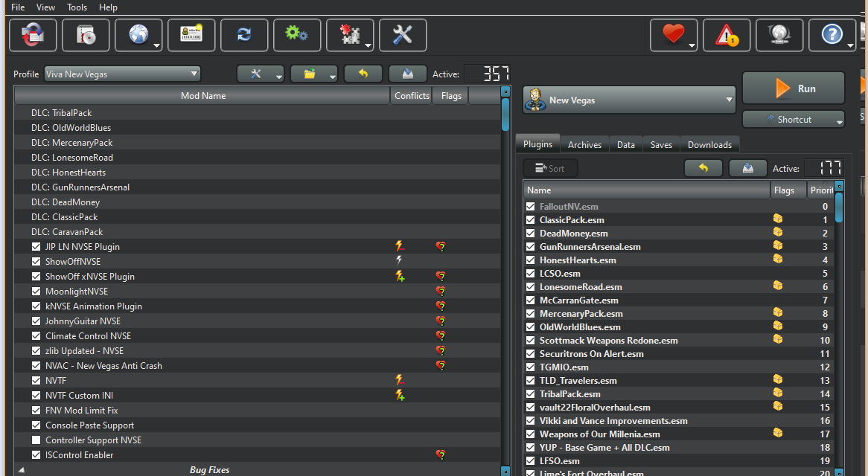Image resolution: width=868 pixels, height=476 pixels.
Task: Open the folder dropdown above the mod list
Action: pyautogui.click(x=314, y=74)
